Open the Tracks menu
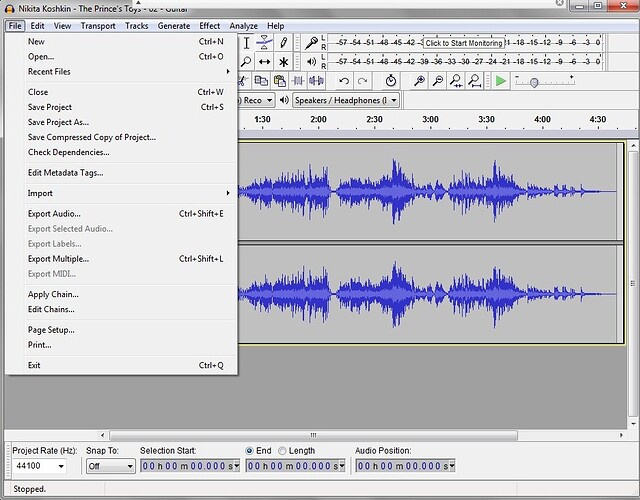640x500 pixels. pyautogui.click(x=137, y=26)
